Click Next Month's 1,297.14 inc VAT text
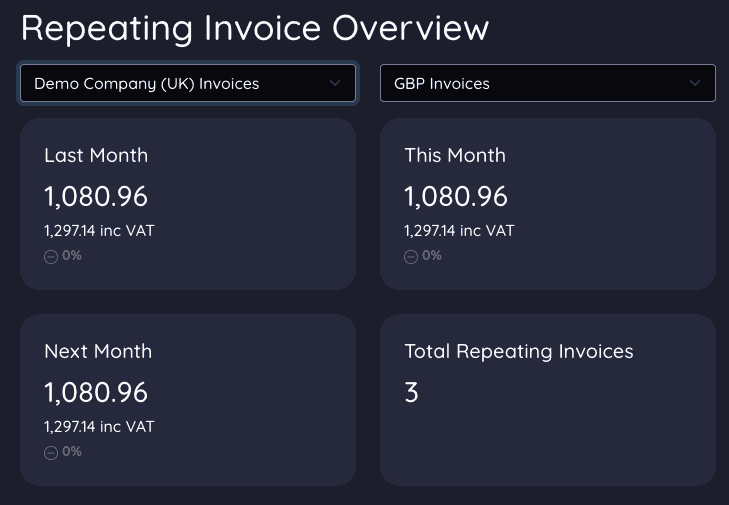Viewport: 729px width, 505px height. tap(99, 427)
